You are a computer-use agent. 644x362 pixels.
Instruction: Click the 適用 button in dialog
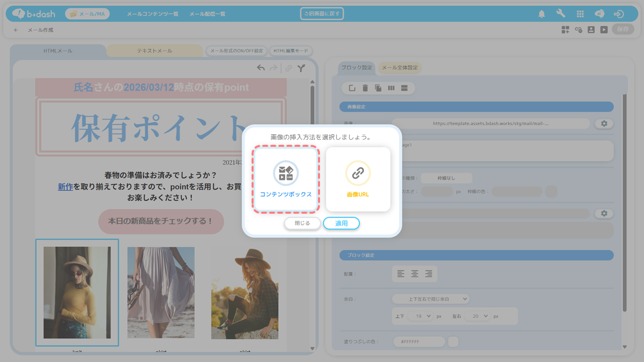341,223
